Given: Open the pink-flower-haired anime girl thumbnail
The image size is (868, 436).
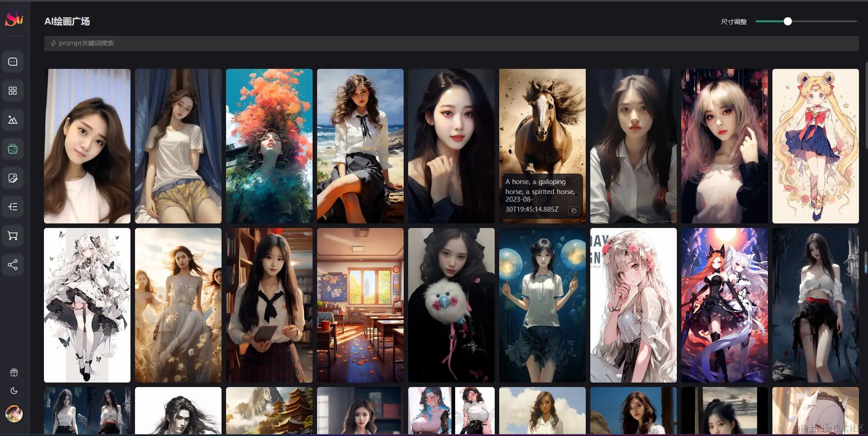Looking at the screenshot, I should click(x=633, y=305).
